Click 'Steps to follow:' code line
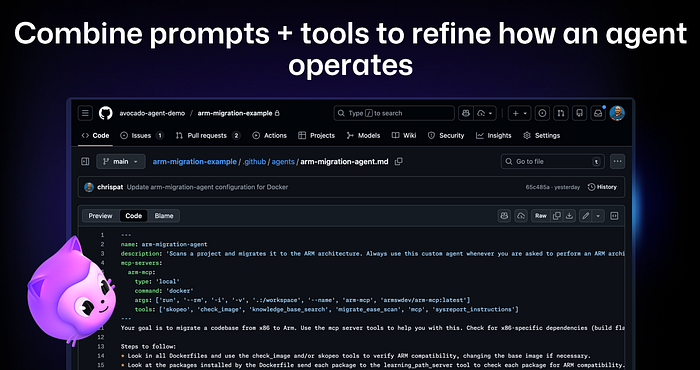This screenshot has width=700, height=370. click(x=148, y=346)
